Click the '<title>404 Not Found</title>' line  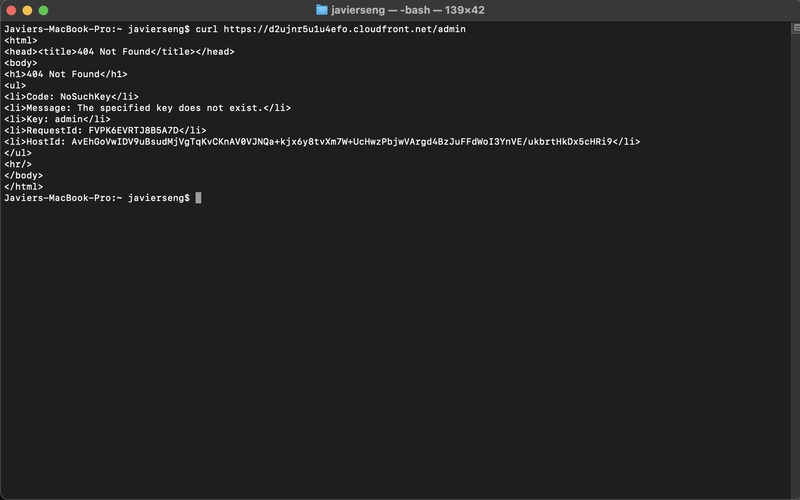(119, 52)
